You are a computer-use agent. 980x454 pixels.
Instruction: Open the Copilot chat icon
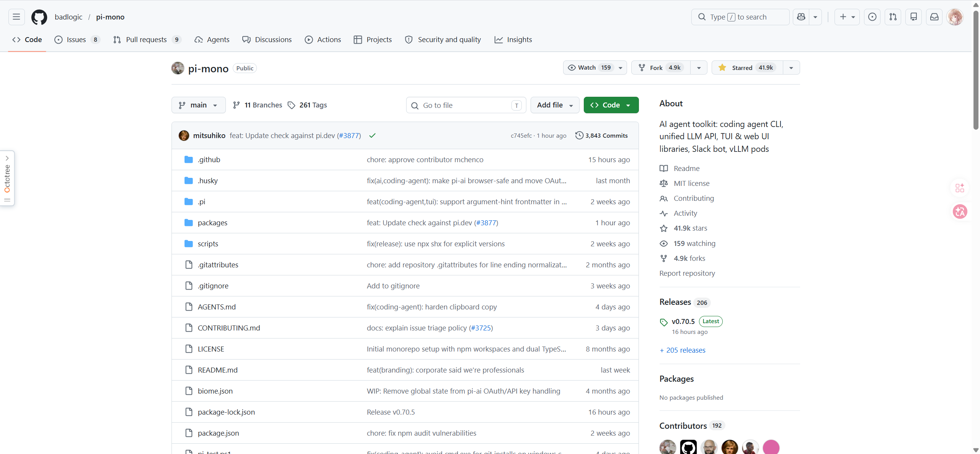(801, 17)
